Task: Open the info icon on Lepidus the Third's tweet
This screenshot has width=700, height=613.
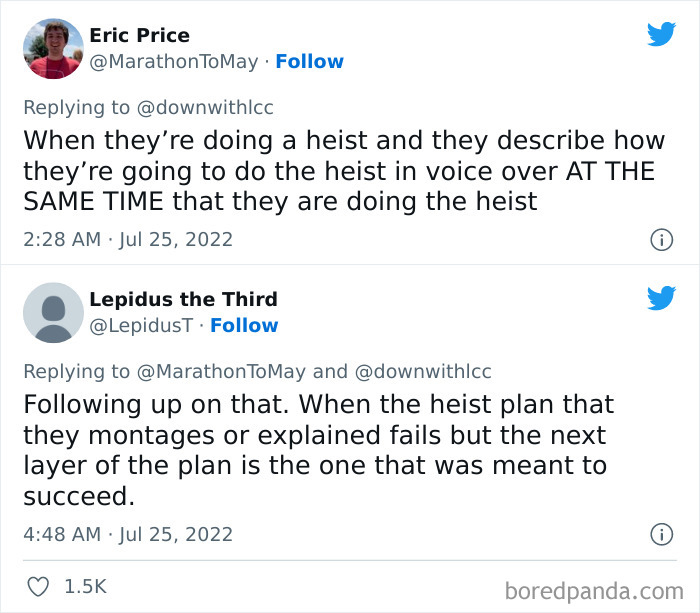Action: [661, 535]
